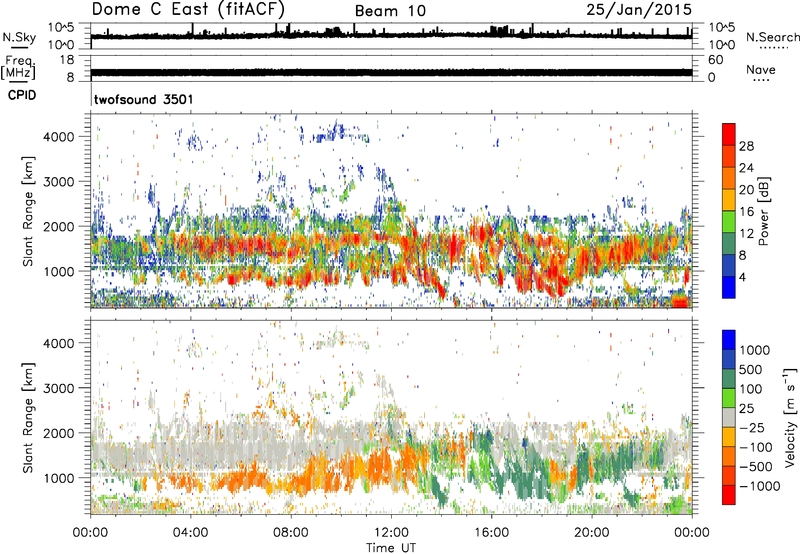Image resolution: width=800 pixels, height=554 pixels.
Task: Click the yellow 16-20 dB power swatch
Action: pyautogui.click(x=729, y=199)
